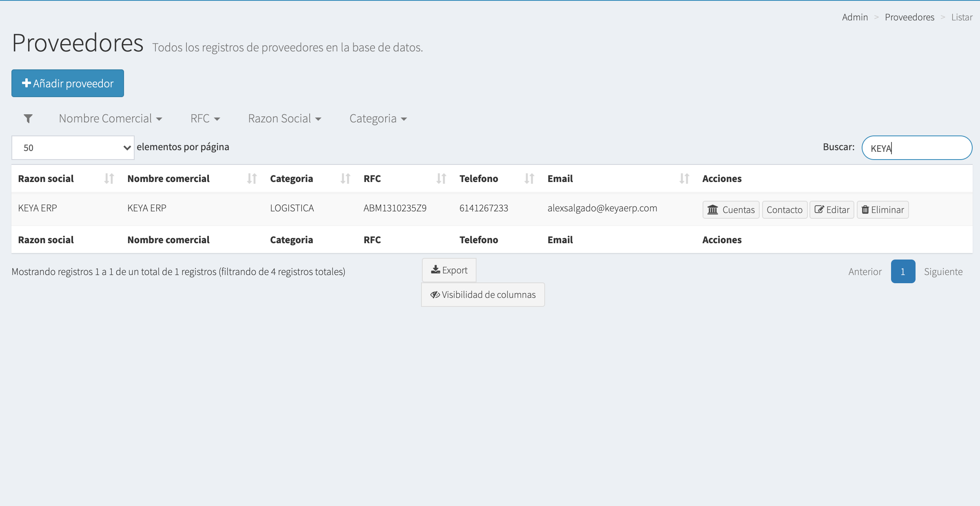Click the Admin breadcrumb link

pyautogui.click(x=855, y=17)
